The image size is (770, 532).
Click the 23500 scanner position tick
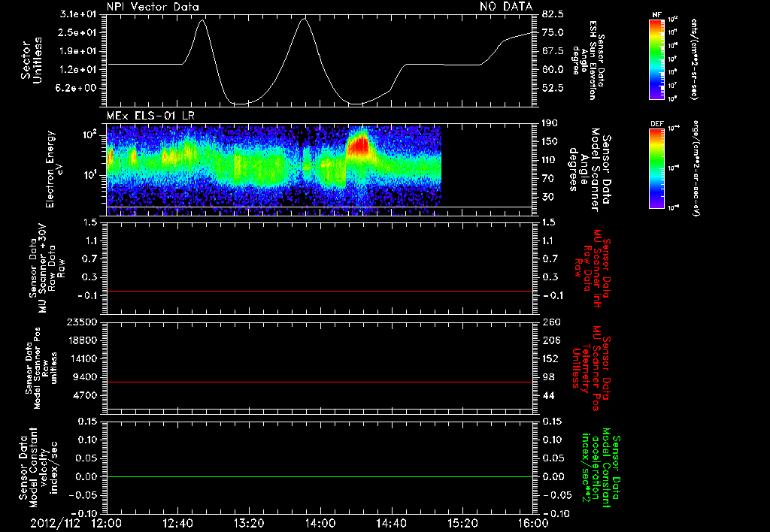click(81, 322)
